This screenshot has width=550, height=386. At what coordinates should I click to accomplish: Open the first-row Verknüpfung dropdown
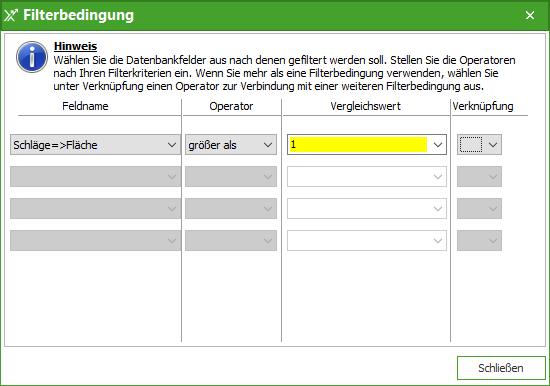point(479,145)
